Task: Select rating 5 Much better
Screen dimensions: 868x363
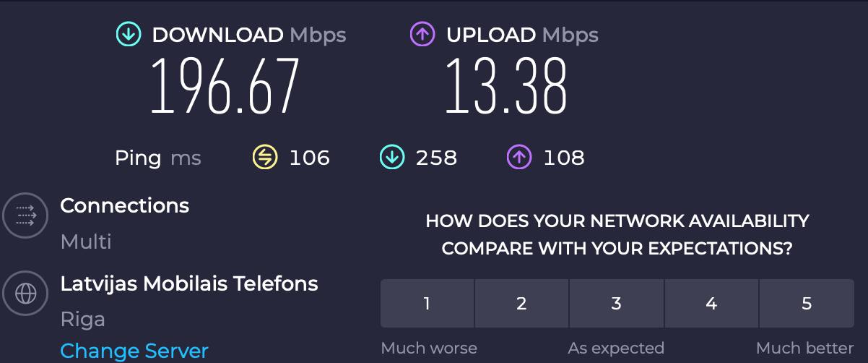Action: (807, 303)
